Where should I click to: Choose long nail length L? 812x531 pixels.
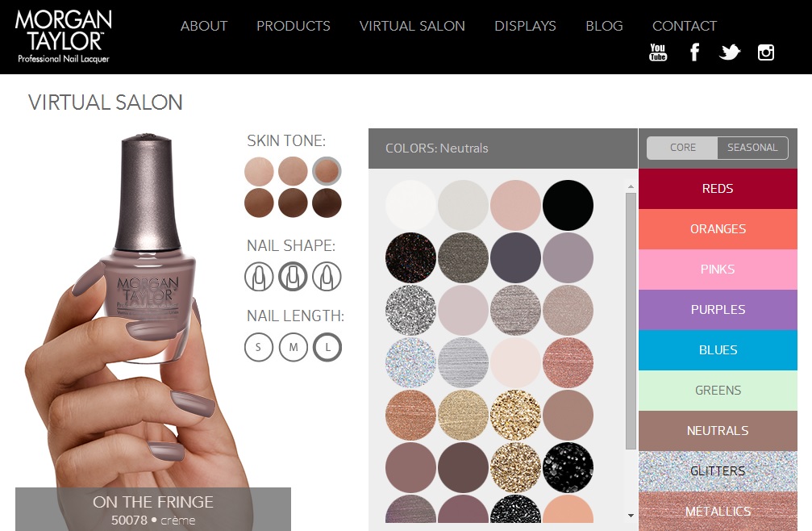point(327,347)
